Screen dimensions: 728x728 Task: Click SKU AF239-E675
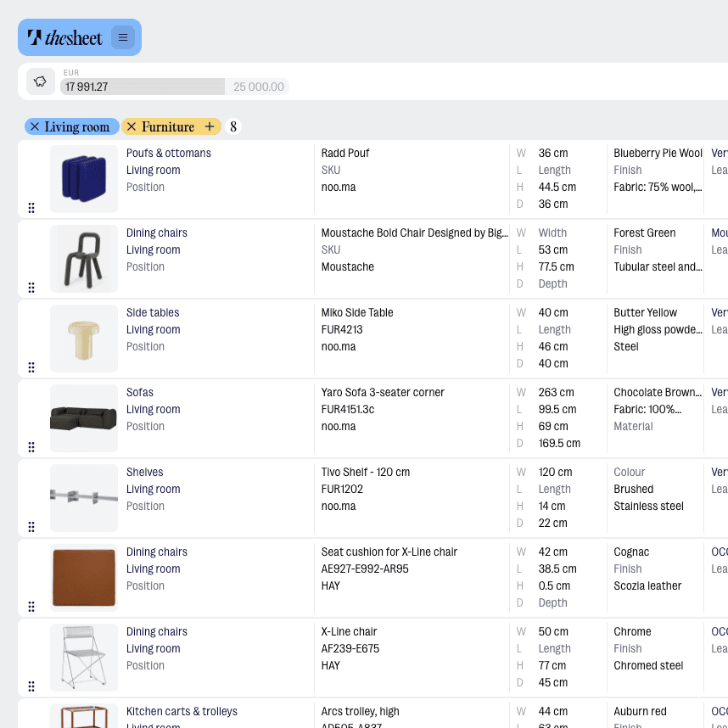pos(350,649)
